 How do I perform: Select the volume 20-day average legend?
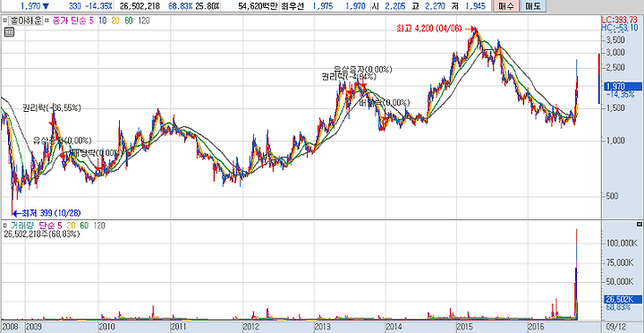pos(71,226)
